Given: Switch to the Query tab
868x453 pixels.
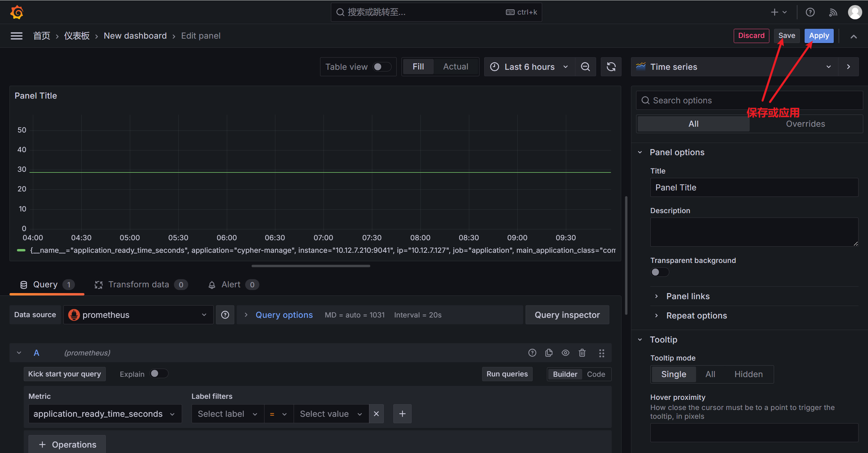Looking at the screenshot, I should 47,285.
